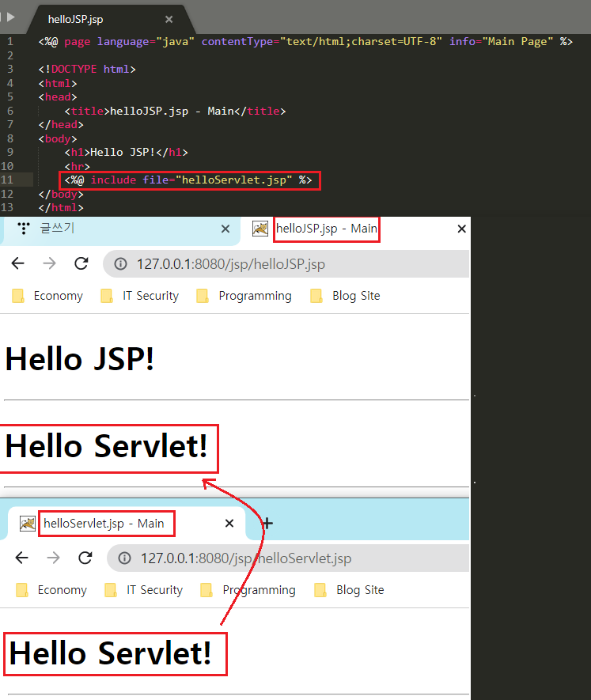
Task: Go back in the helloJSP.jsp browser window
Action: pos(18,263)
